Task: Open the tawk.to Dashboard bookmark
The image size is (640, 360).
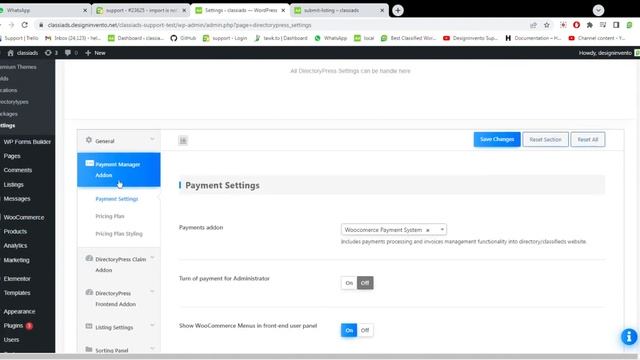Action: [281, 38]
